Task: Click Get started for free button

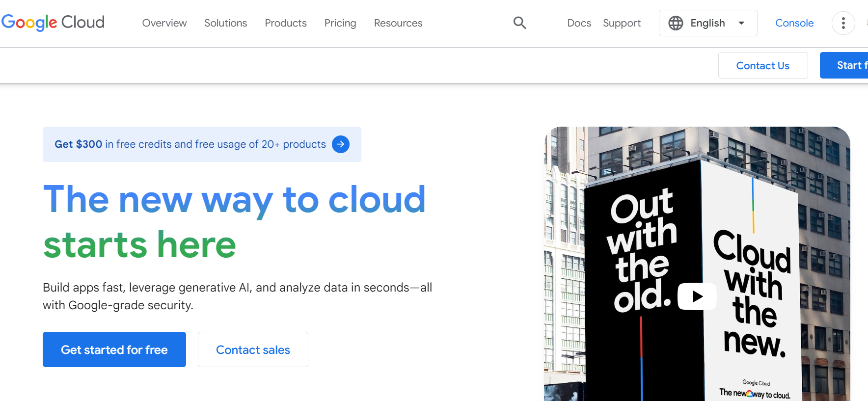Action: tap(114, 349)
